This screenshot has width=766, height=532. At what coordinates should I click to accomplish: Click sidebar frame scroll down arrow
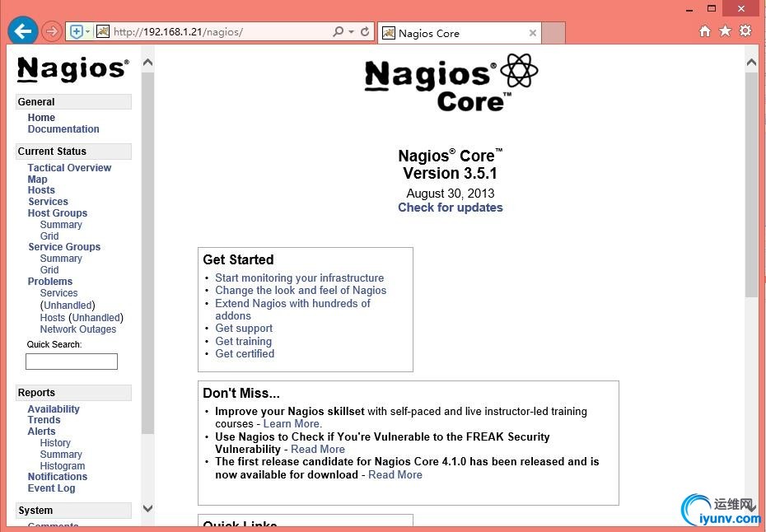click(147, 508)
